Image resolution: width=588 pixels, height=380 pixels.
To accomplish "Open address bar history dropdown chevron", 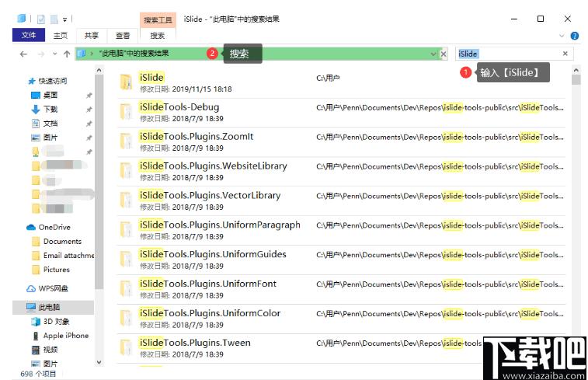I will tap(433, 54).
